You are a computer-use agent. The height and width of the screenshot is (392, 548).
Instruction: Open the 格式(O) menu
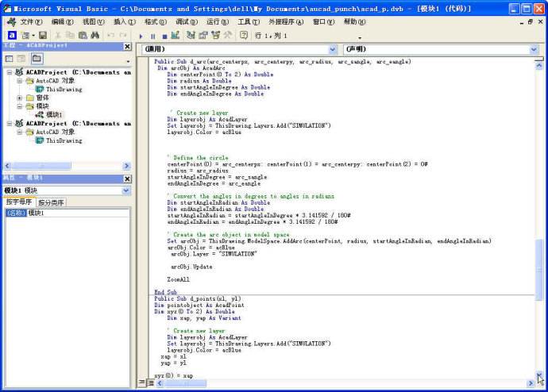click(156, 22)
